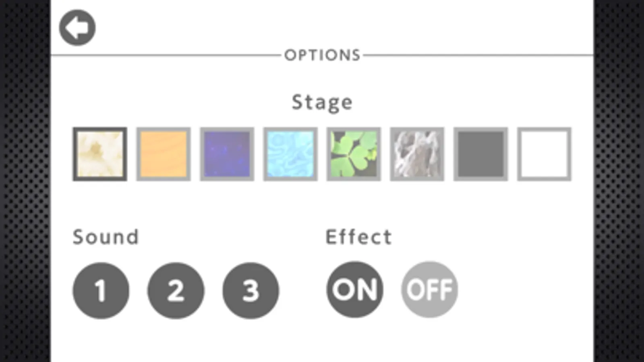Select the solid gray stage swatch
The width and height of the screenshot is (644, 362).
tap(480, 154)
